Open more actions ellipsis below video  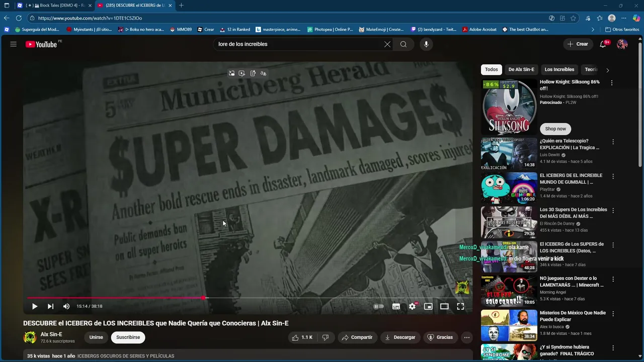[467, 337]
